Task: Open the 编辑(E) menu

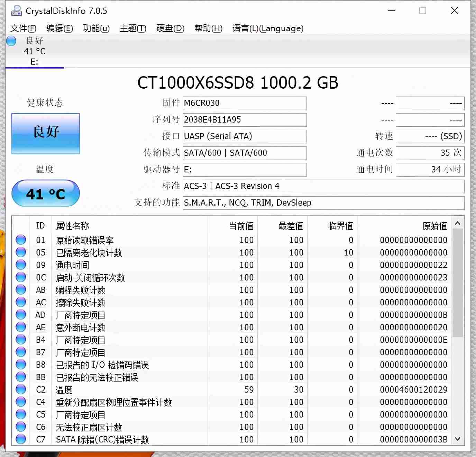Action: 59,28
